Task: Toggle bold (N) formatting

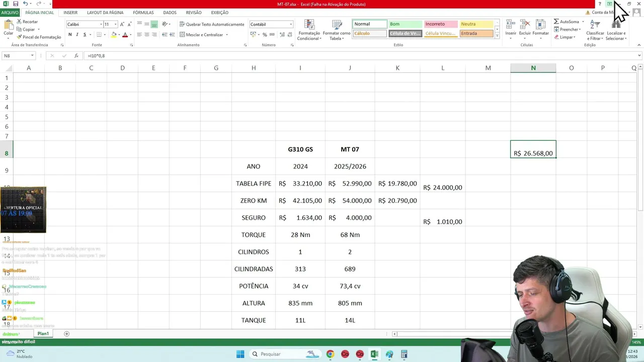Action: click(x=70, y=35)
